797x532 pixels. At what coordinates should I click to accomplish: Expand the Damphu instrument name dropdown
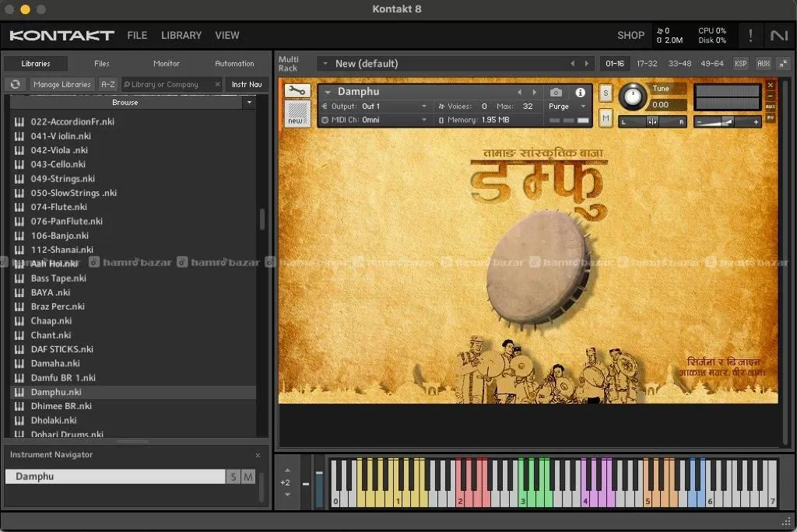click(328, 92)
